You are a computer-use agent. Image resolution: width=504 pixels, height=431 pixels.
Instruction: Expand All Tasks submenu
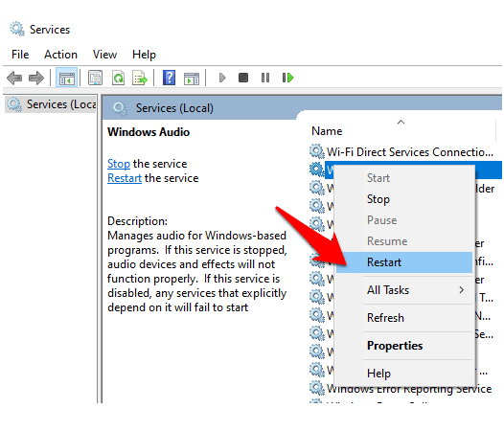coord(404,290)
